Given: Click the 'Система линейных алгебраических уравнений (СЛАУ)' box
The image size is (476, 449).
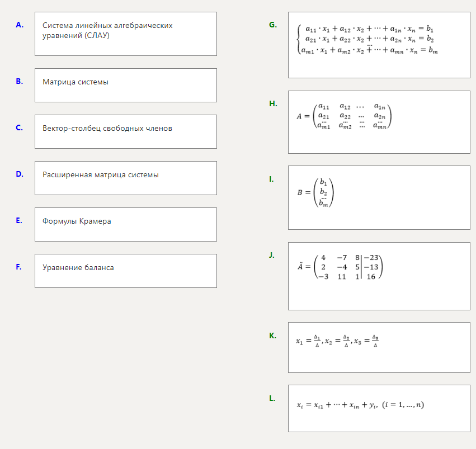Looking at the screenshot, I should [x=125, y=34].
